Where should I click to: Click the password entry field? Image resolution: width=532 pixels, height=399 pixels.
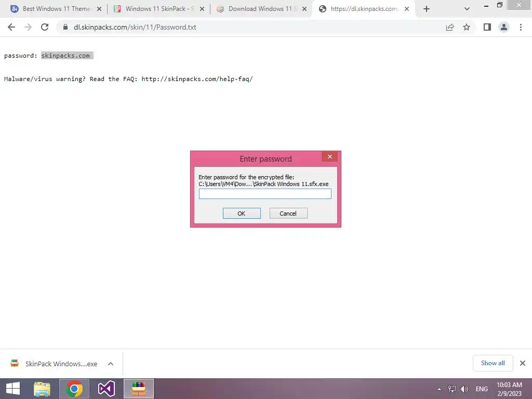point(265,194)
